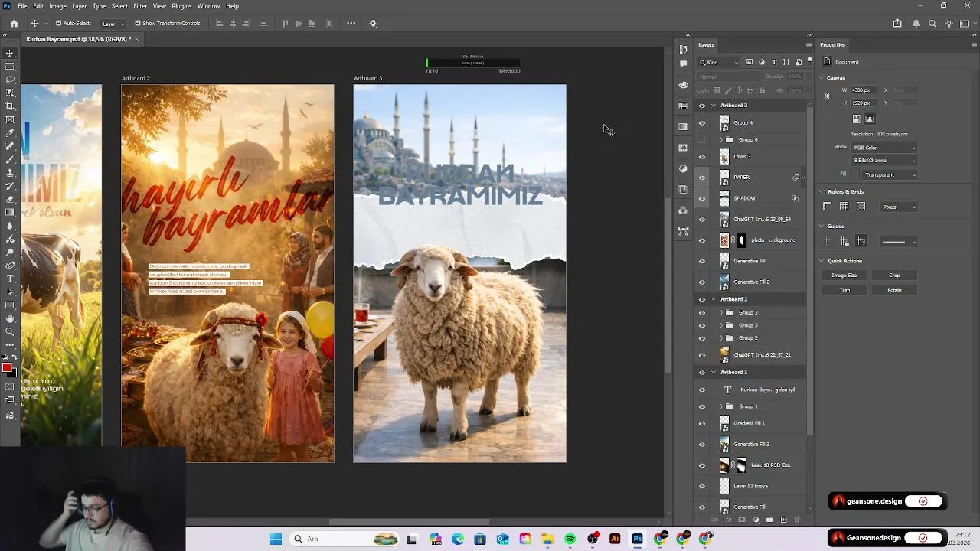
Task: Click the canvas Width input field
Action: tap(864, 90)
